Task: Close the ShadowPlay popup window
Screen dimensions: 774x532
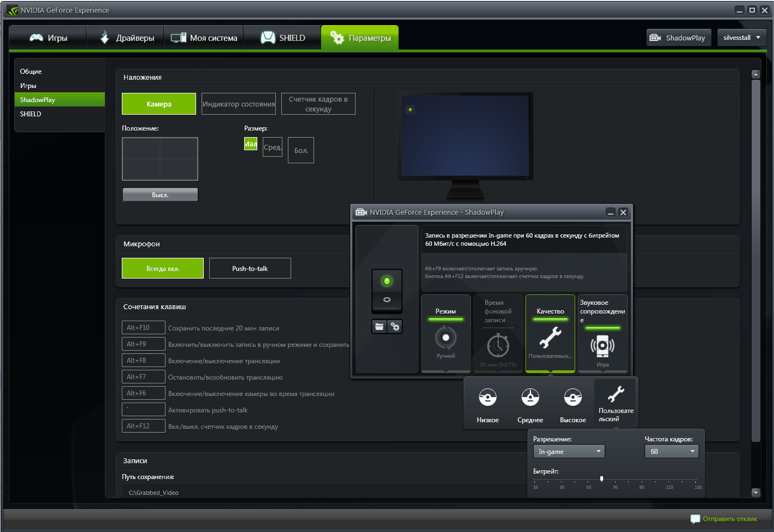Action: click(623, 212)
